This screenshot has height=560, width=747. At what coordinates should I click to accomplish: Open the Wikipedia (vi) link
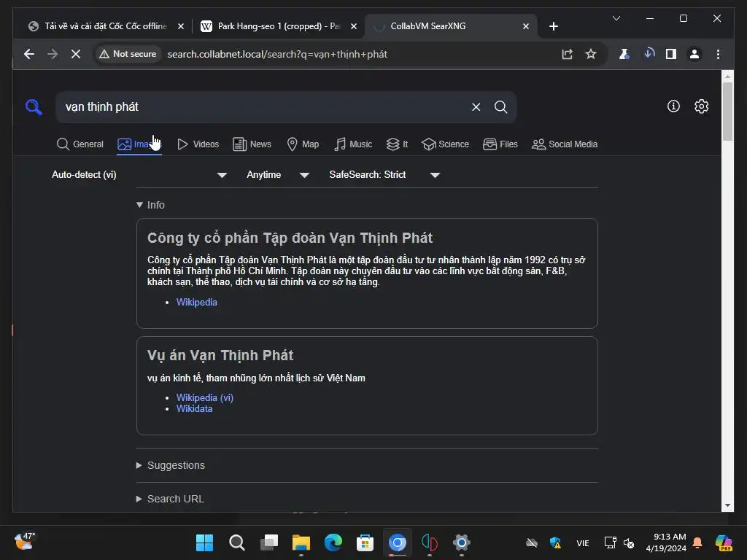click(x=205, y=397)
